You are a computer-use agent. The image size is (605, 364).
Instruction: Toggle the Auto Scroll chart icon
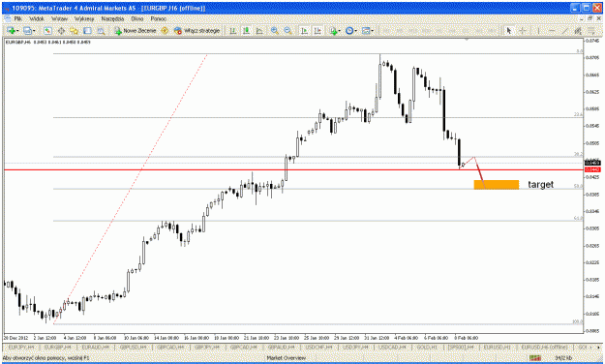click(x=304, y=30)
